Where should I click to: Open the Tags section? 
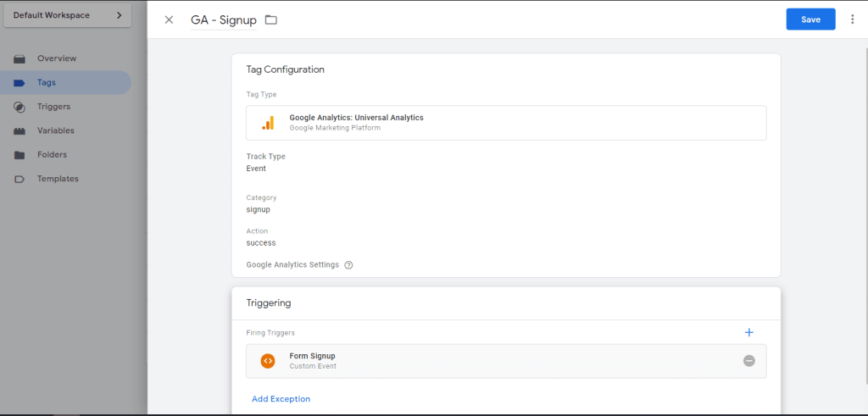47,83
